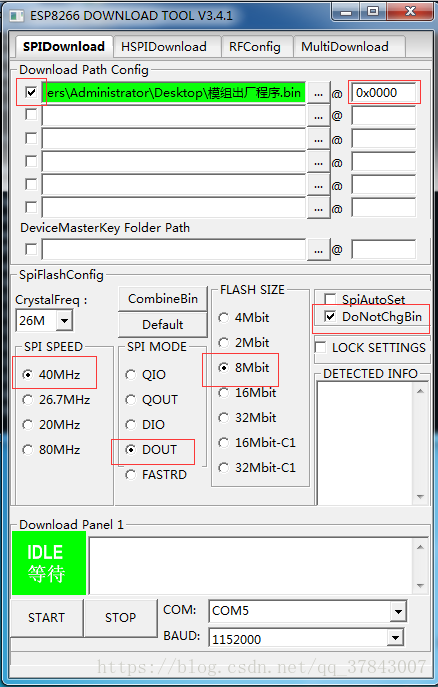Click the 0x0000 address field
Image resolution: width=438 pixels, height=687 pixels.
click(384, 92)
